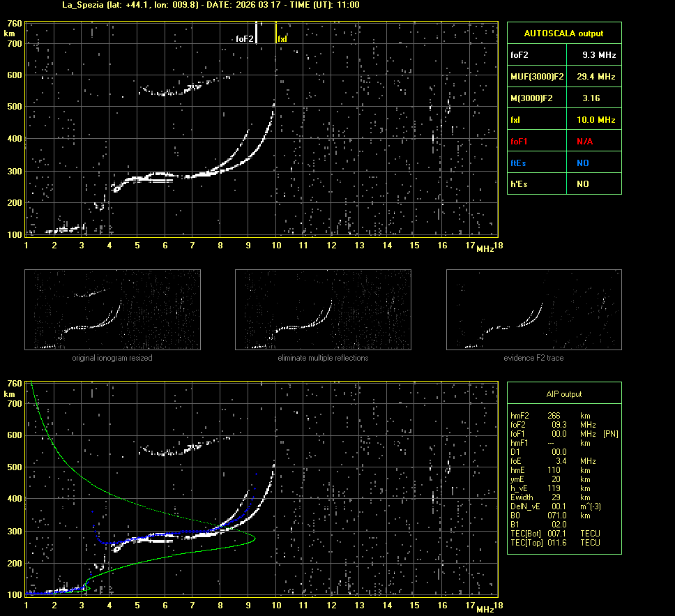Select the blue ftEs NO value

tap(582, 163)
